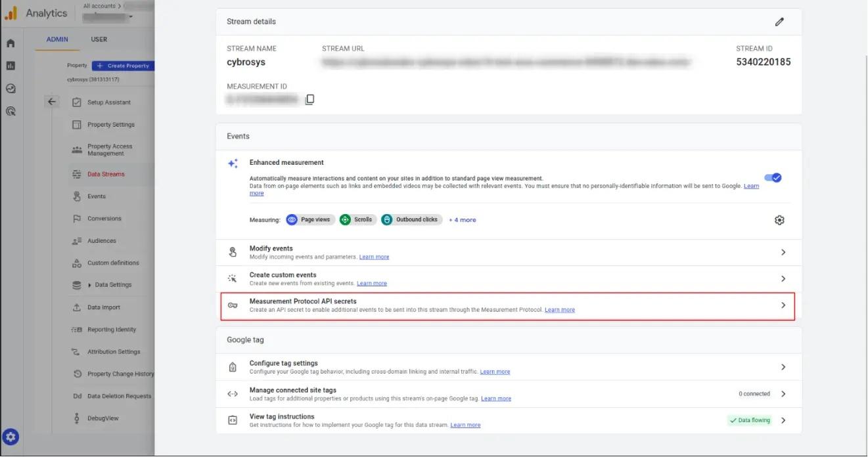Edit Stream details with the pencil icon
The width and height of the screenshot is (868, 457).
pos(779,21)
